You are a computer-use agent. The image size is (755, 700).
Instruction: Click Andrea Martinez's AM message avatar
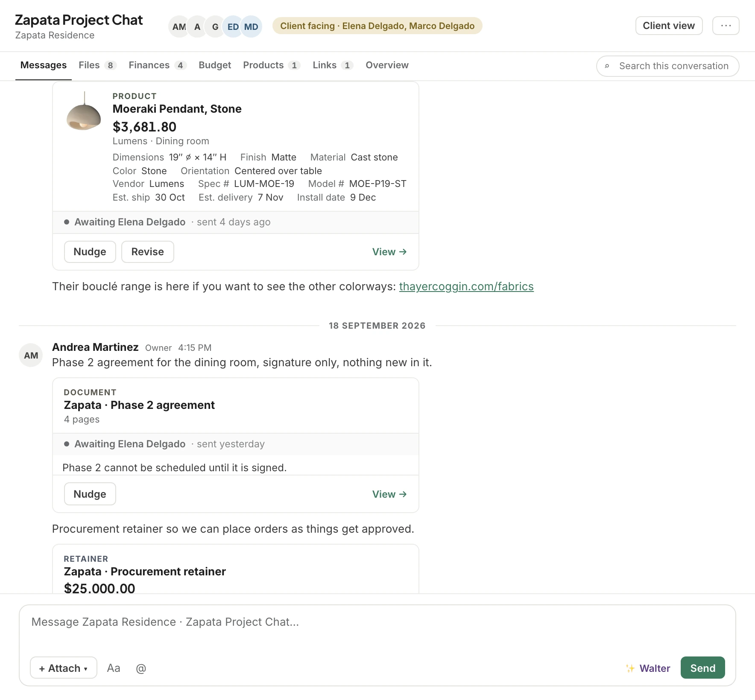(x=31, y=355)
